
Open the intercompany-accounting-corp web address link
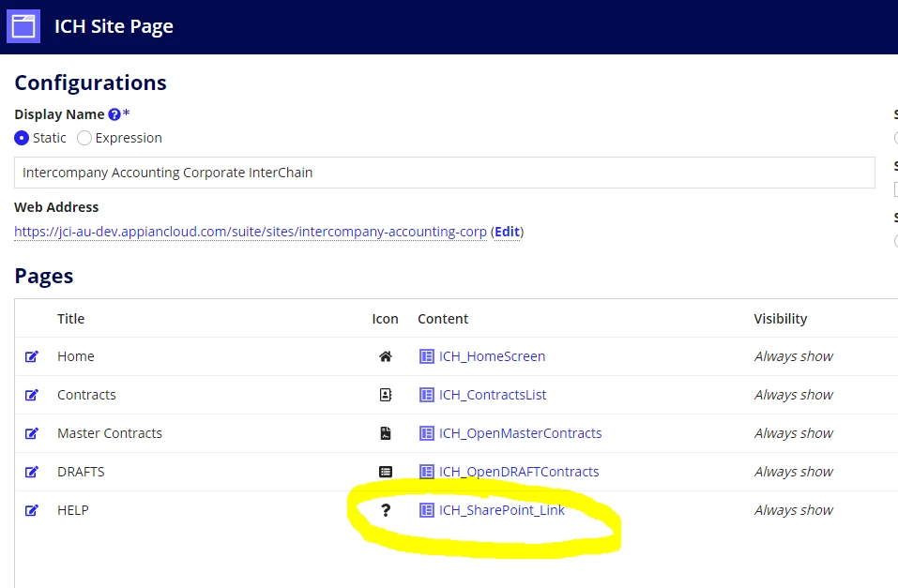click(x=251, y=232)
